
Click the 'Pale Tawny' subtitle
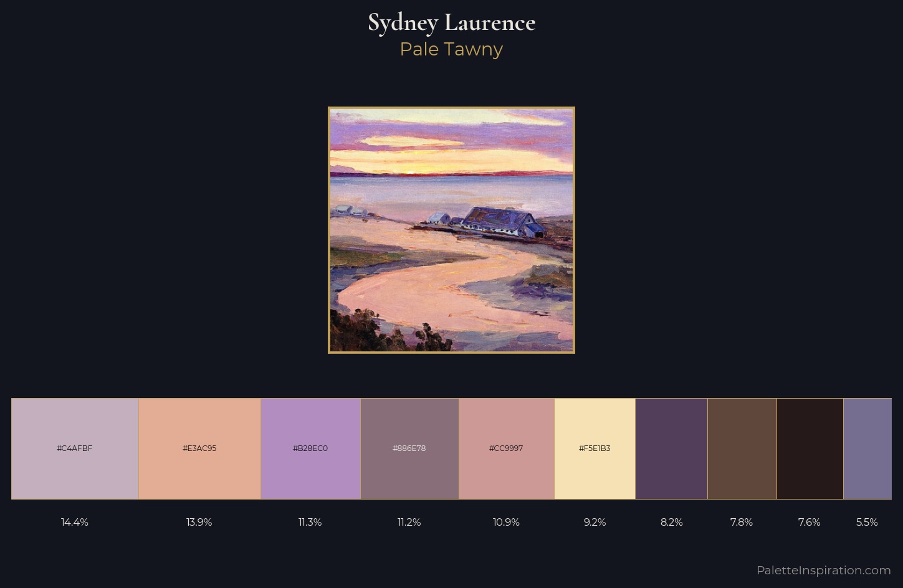[x=451, y=49]
